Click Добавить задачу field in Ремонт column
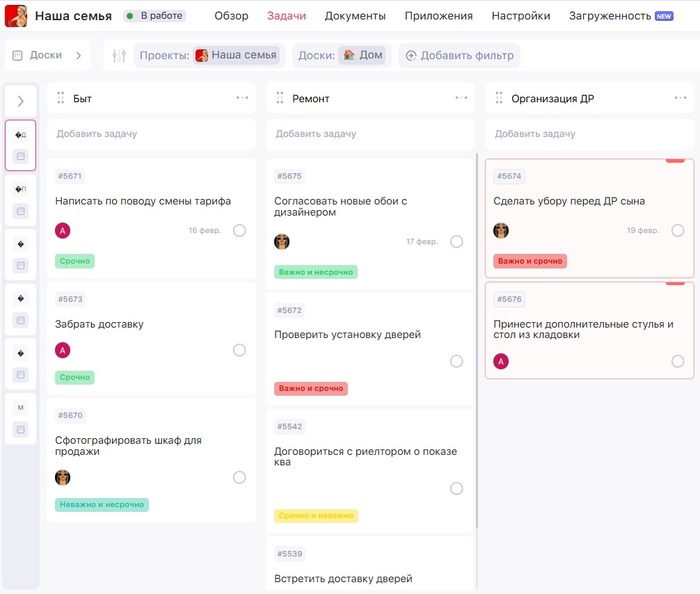The width and height of the screenshot is (700, 594). [x=369, y=133]
